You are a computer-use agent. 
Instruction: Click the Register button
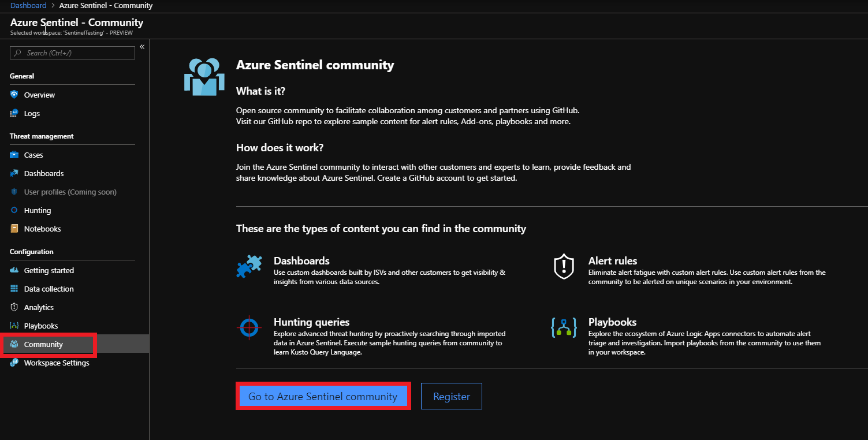(452, 396)
